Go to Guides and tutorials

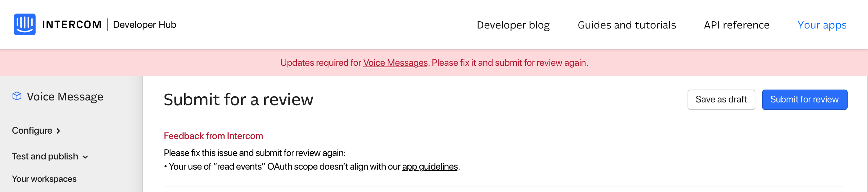[626, 25]
